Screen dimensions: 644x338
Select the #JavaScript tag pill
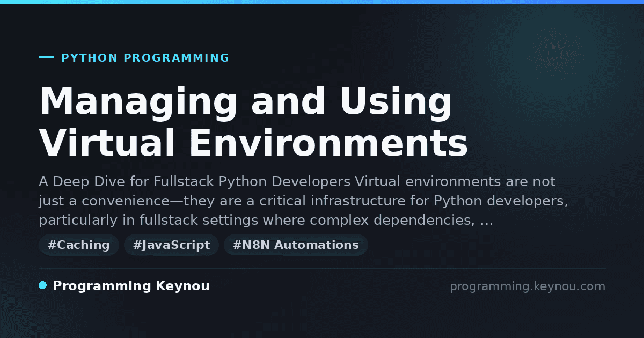coord(171,245)
